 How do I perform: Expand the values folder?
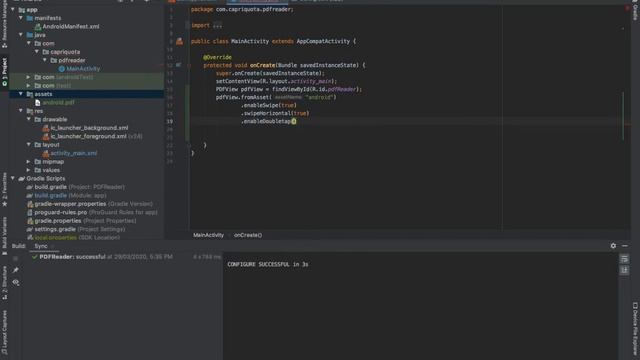pyautogui.click(x=29, y=170)
